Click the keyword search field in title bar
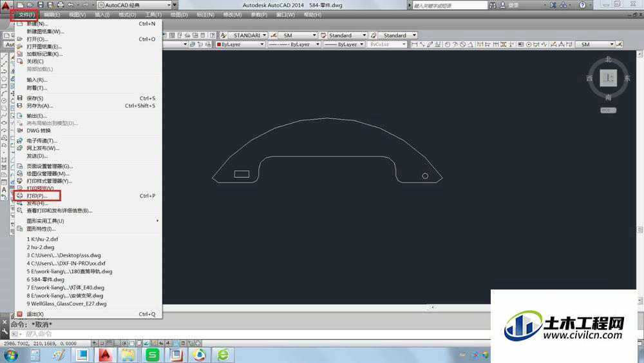Viewport: 644px width, 363px height. 449,5
